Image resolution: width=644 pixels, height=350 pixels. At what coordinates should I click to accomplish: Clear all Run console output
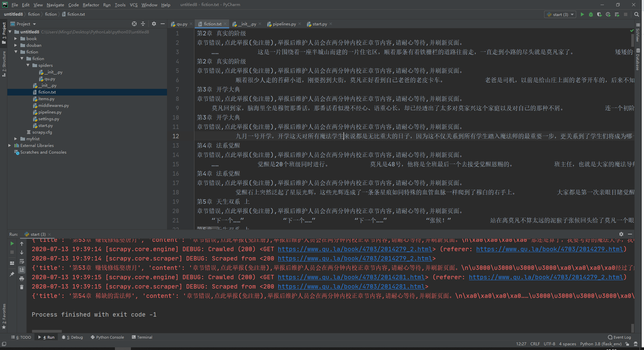[22, 287]
